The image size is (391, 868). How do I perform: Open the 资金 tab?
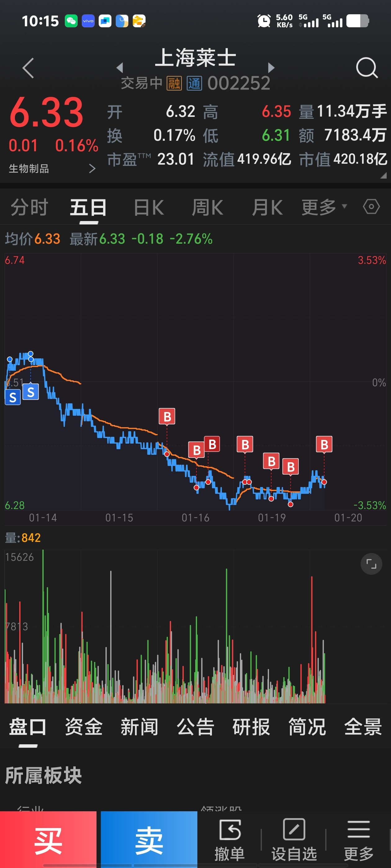(84, 727)
